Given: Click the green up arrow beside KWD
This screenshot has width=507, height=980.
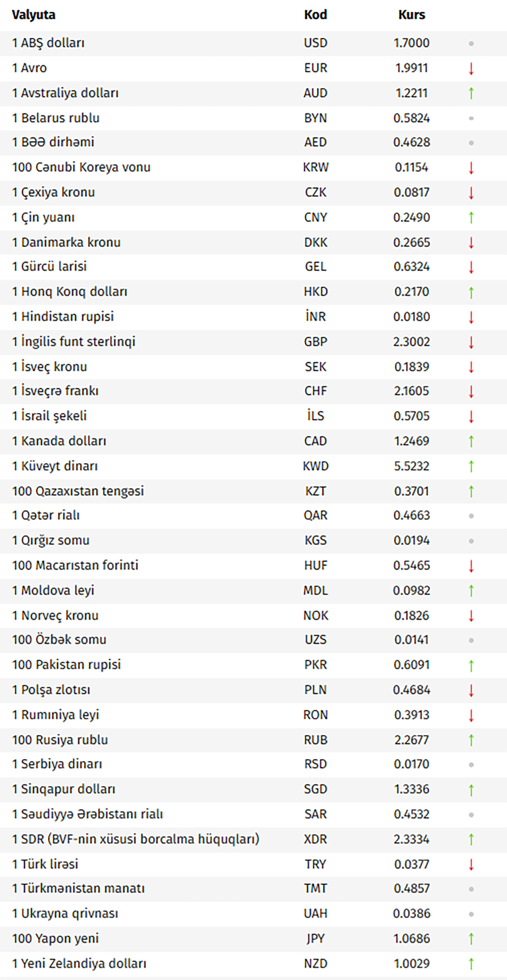Looking at the screenshot, I should click(471, 466).
